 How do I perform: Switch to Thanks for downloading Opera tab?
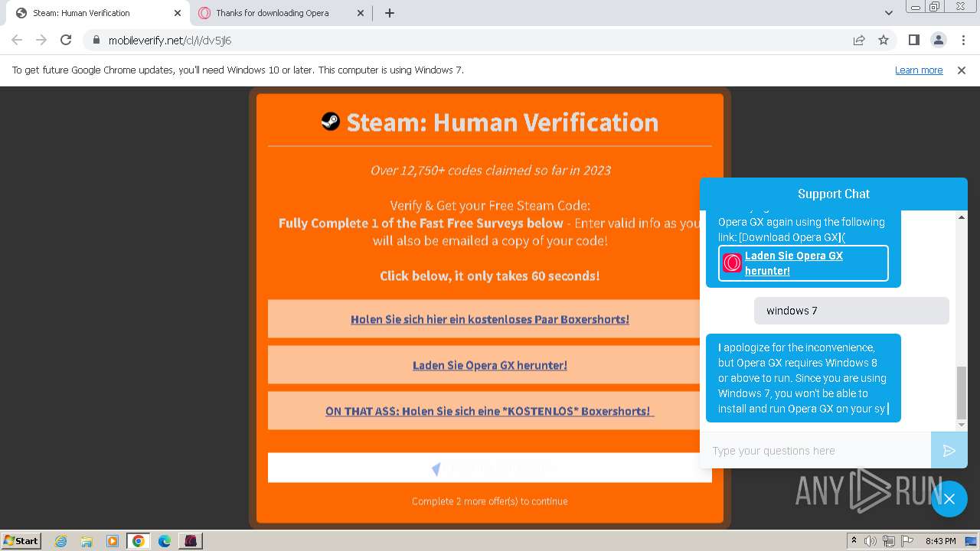[x=280, y=13]
